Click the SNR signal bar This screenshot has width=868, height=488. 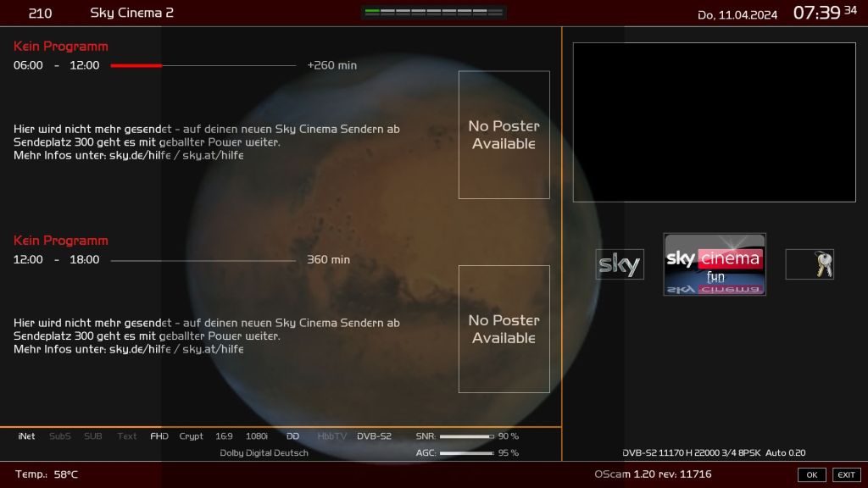point(467,436)
